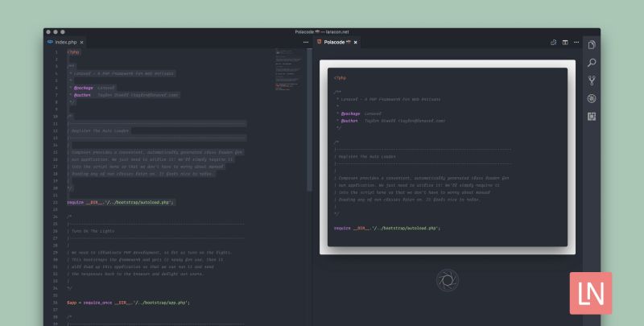Click the PHP file icon on index.php tab
The image size is (644, 326).
50,42
